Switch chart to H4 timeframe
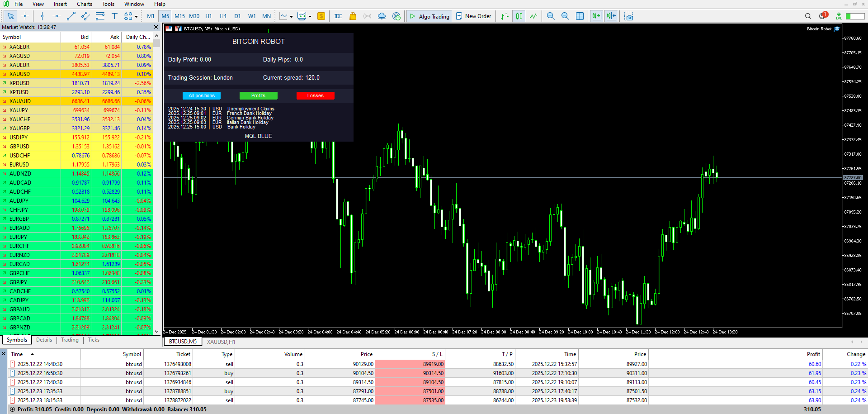Viewport: 868px width, 414px height. pyautogui.click(x=223, y=16)
